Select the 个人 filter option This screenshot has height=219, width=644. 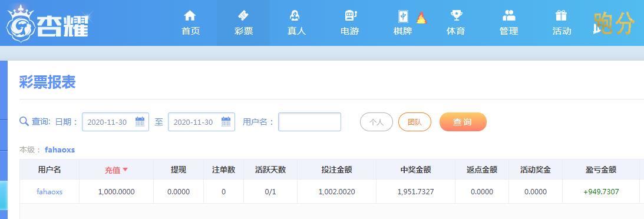(x=377, y=122)
